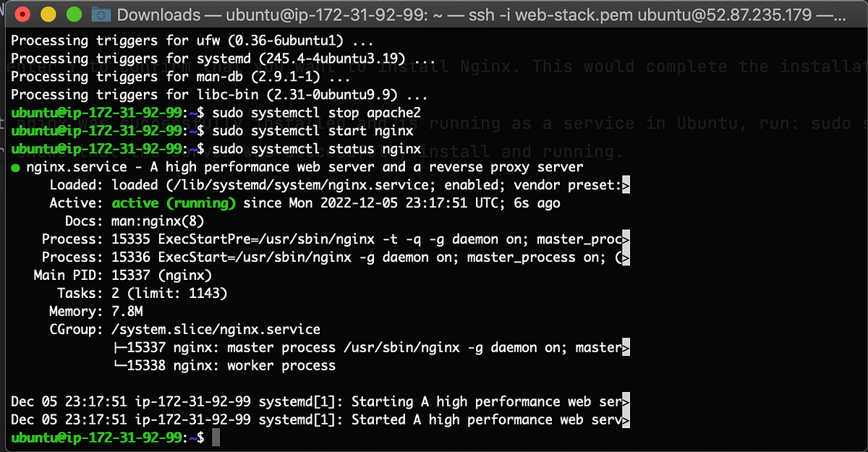868x452 pixels.
Task: Click the wrap arrow on the Started systemd log line
Action: tap(625, 419)
